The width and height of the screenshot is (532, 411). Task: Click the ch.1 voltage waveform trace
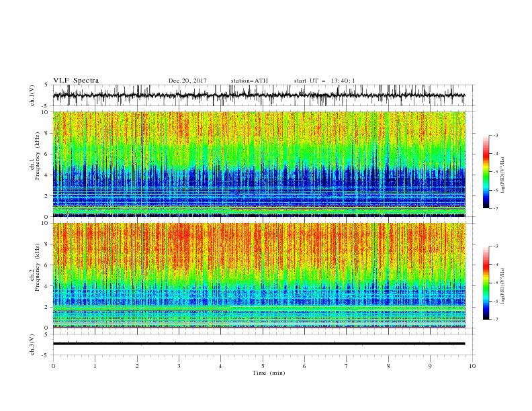259,95
